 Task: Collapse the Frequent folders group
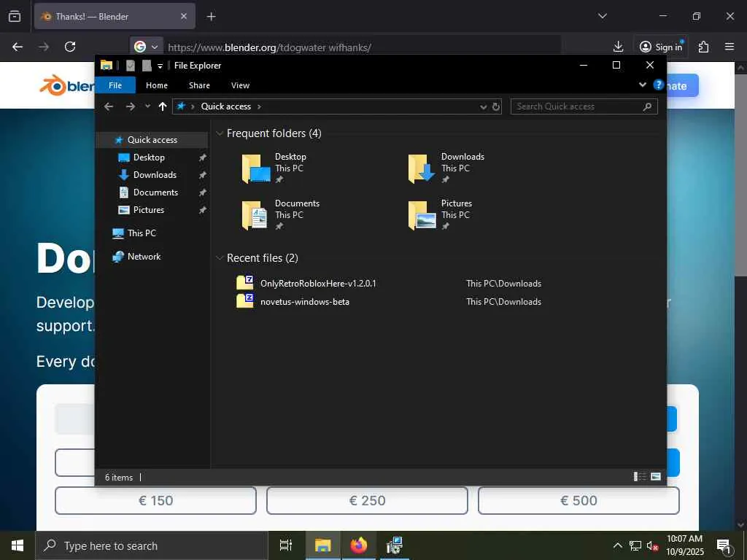(220, 133)
